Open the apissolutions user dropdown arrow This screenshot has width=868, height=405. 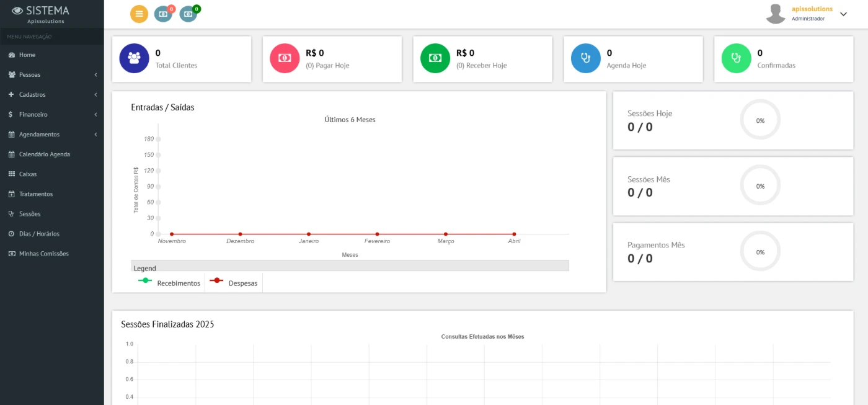point(843,14)
